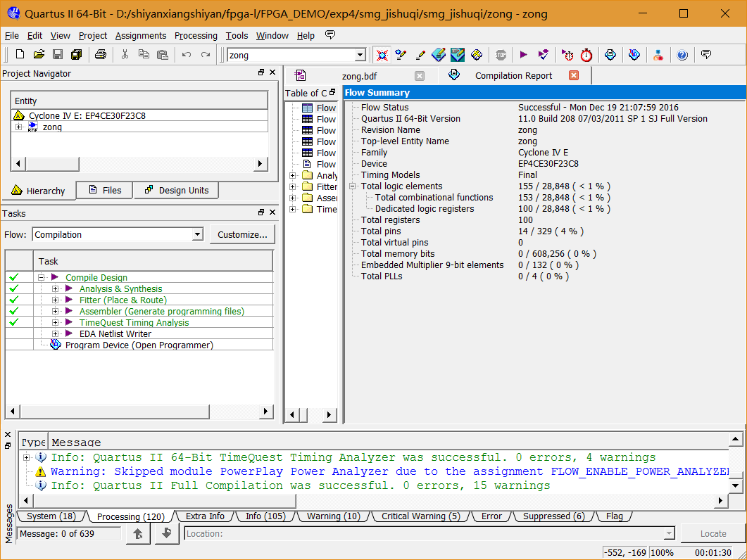Screen dimensions: 747x560
Task: Click the Location input field
Action: point(425,534)
